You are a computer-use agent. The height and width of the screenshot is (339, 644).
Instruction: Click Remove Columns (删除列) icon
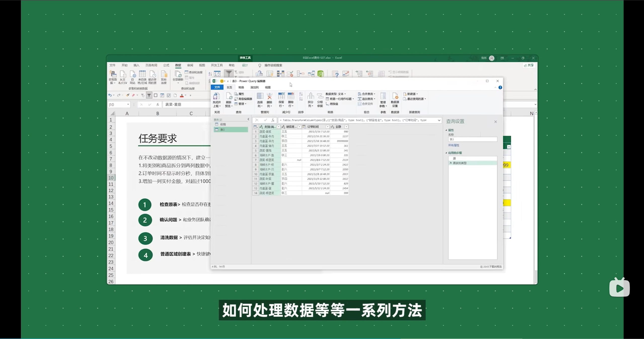click(x=269, y=96)
